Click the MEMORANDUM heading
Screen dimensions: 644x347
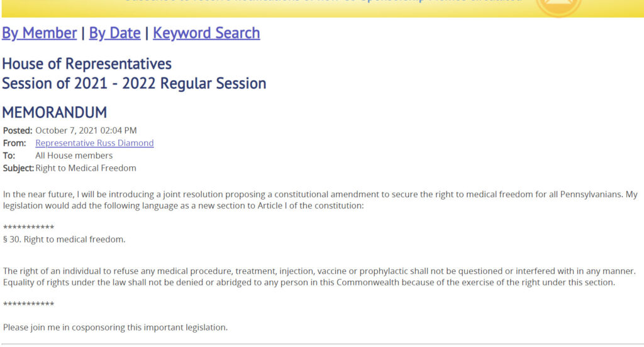point(55,112)
